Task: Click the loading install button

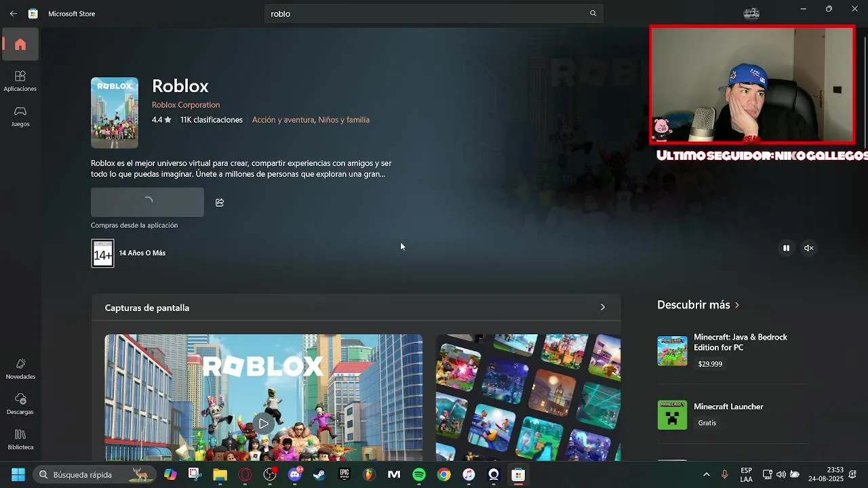Action: coord(147,202)
